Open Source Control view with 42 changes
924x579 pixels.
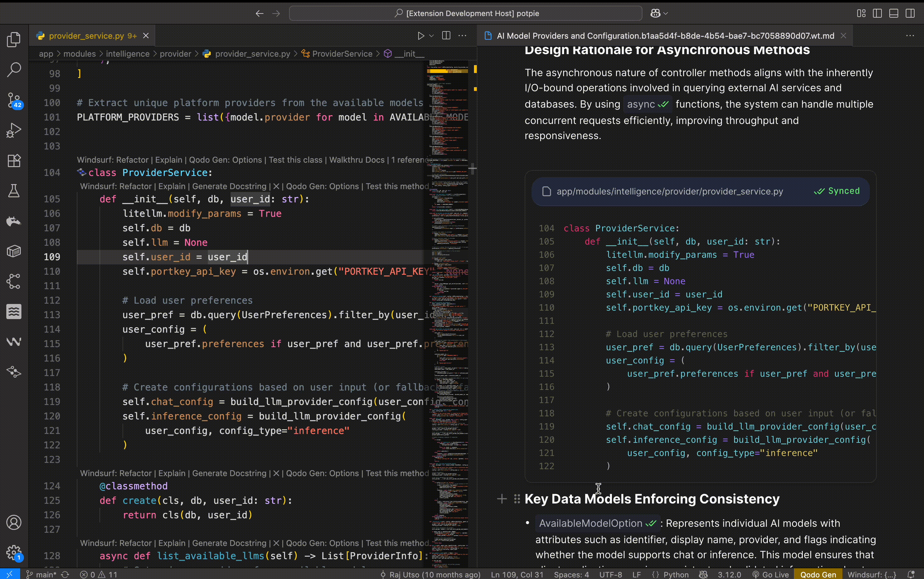[x=14, y=100]
